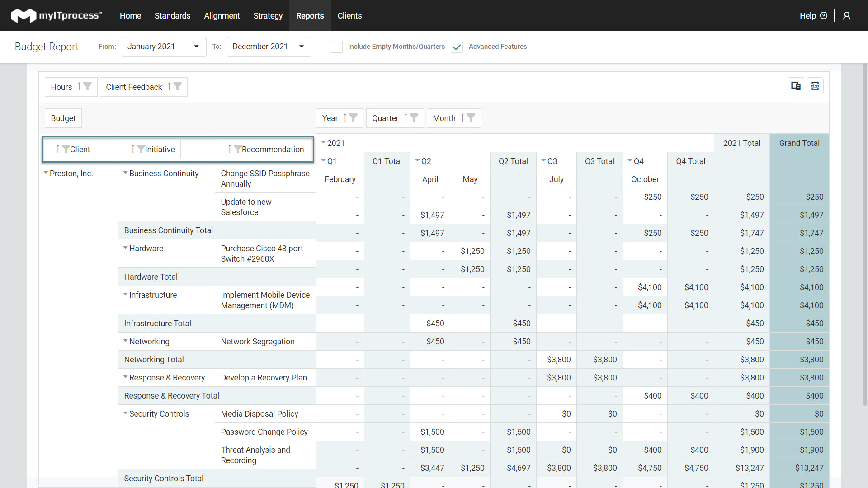Collapse the Security Controls initiative
Viewport: 868px width, 488px height.
tap(125, 413)
